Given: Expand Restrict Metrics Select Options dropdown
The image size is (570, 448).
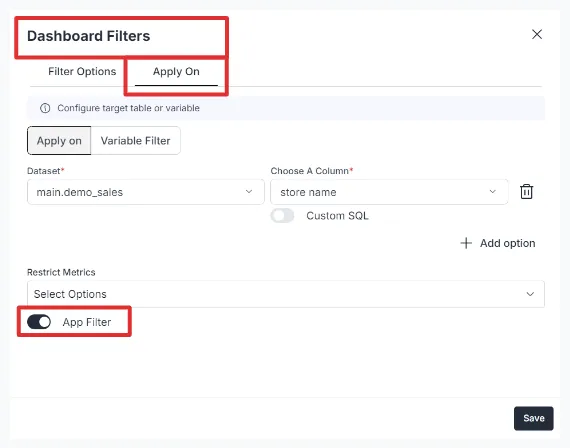Looking at the screenshot, I should coord(286,294).
